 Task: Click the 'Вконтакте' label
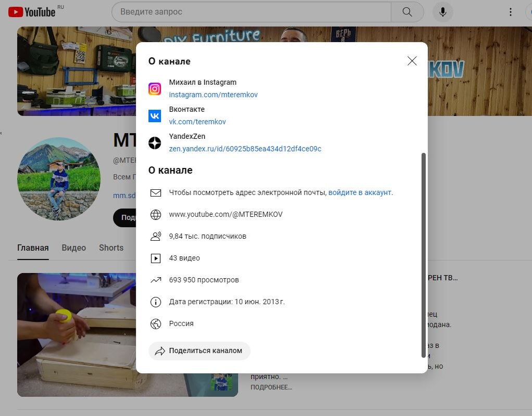186,109
